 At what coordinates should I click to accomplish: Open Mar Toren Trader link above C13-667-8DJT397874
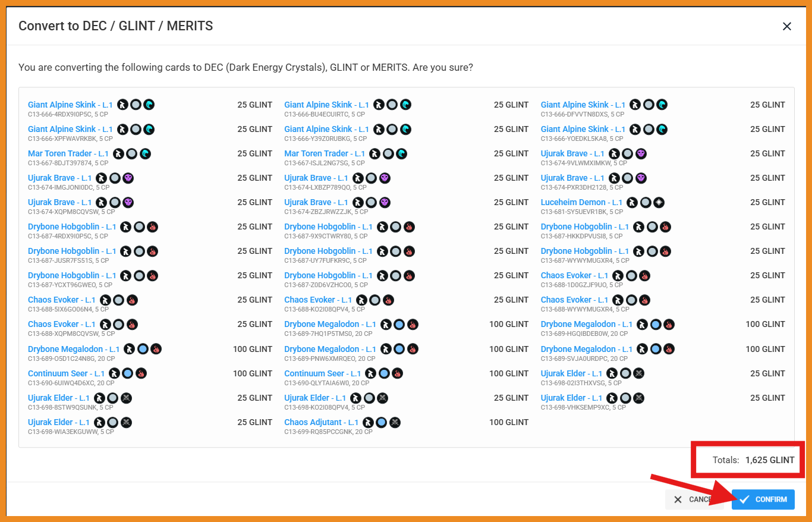(68, 153)
